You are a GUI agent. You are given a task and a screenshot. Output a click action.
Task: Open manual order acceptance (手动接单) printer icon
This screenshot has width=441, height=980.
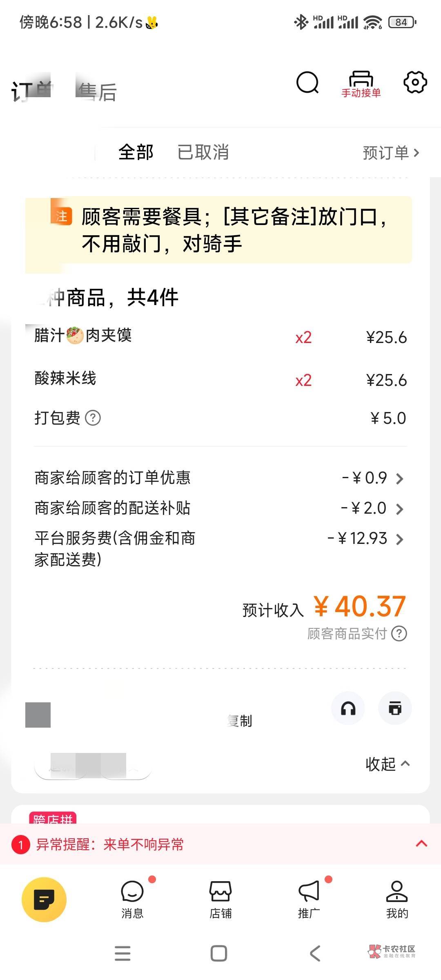pos(361,84)
